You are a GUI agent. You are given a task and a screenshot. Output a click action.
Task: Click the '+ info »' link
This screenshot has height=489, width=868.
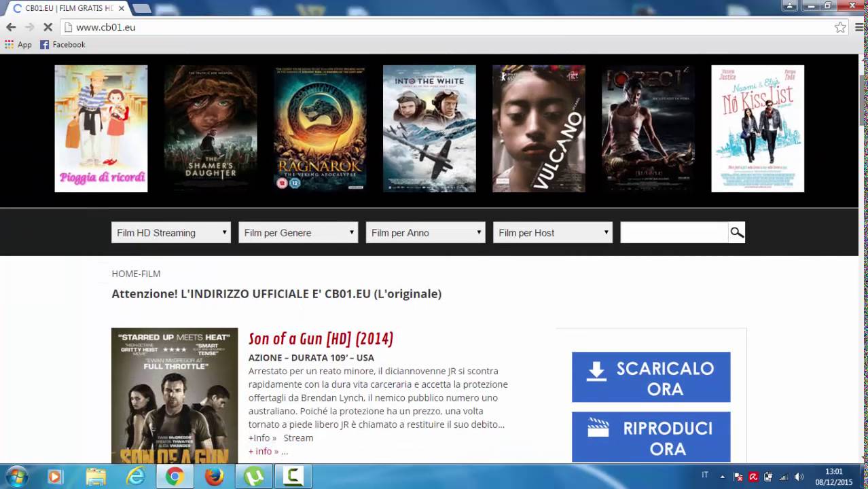click(x=264, y=451)
